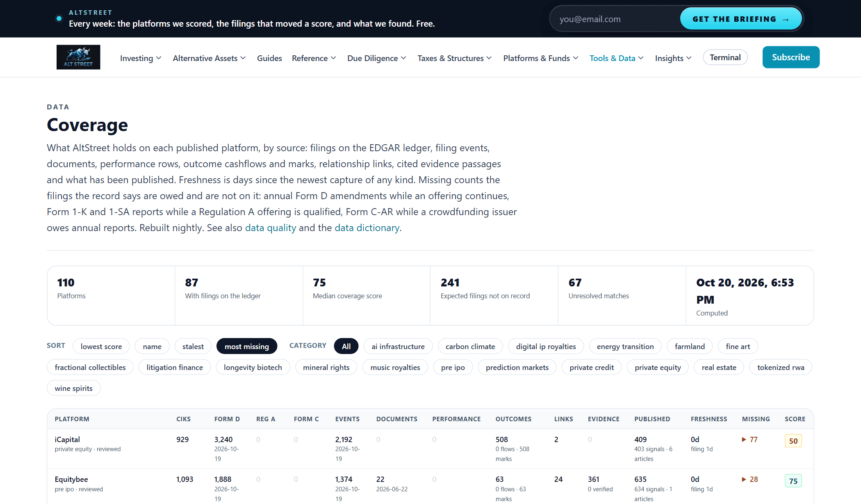Expand Taxes & Structures menu
The height and width of the screenshot is (504, 861).
[455, 58]
